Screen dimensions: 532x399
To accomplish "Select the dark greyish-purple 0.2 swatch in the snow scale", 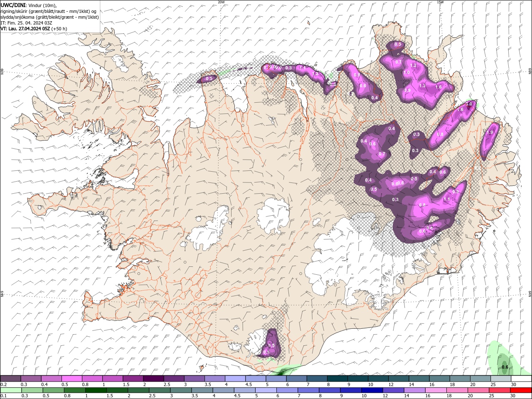I will (10, 379).
